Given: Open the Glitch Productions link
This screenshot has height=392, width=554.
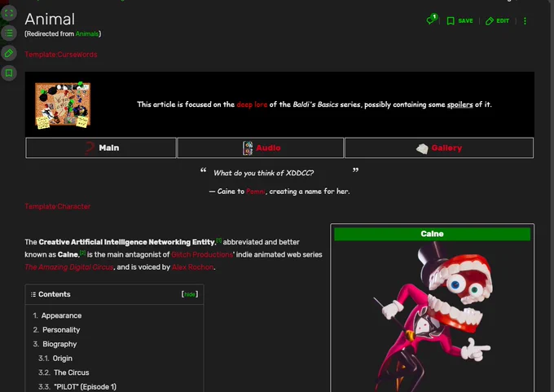Looking at the screenshot, I should tap(202, 254).
